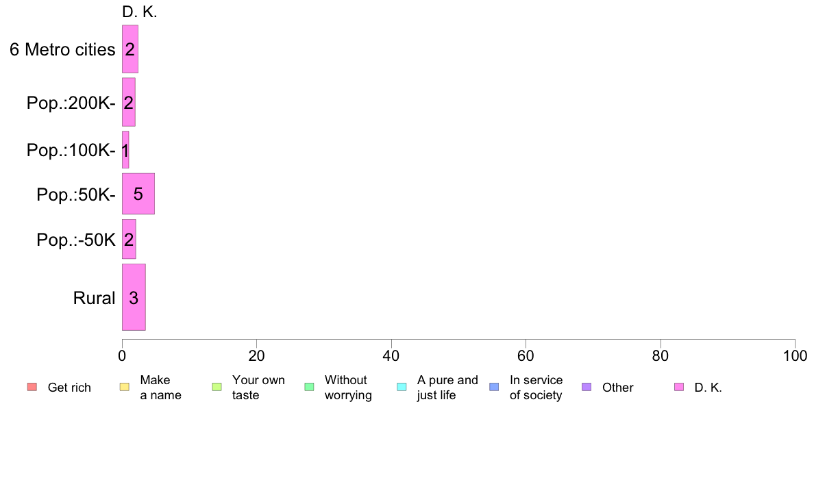Select the Your own taste green swatch

pyautogui.click(x=217, y=387)
